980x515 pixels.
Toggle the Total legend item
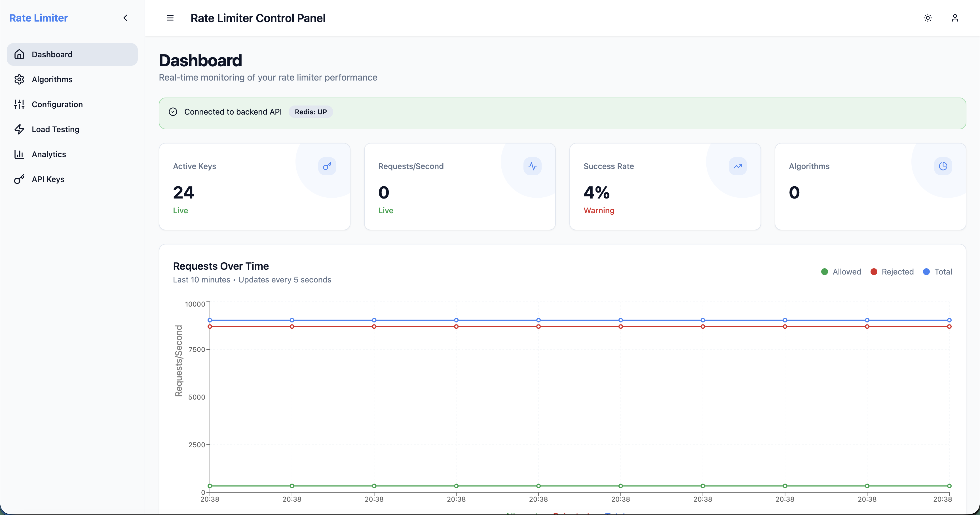tap(937, 272)
